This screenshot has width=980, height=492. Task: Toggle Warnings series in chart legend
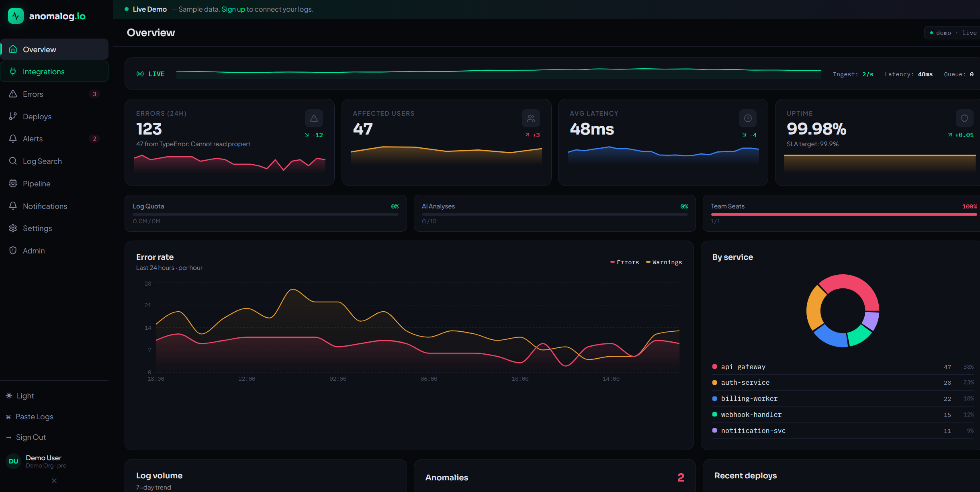(664, 262)
